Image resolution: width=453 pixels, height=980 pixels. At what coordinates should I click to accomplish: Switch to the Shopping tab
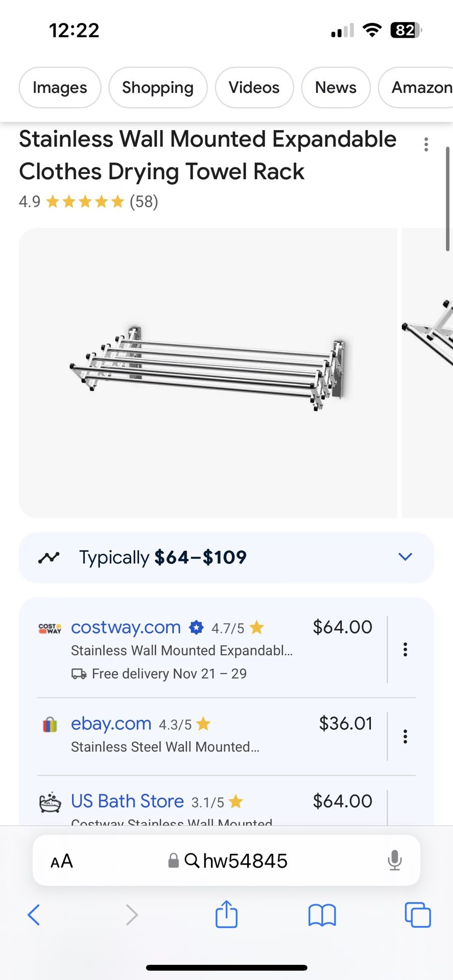click(158, 87)
